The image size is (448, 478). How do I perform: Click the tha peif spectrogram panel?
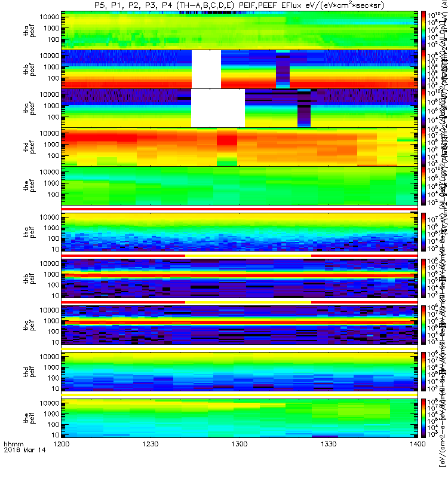[240, 232]
